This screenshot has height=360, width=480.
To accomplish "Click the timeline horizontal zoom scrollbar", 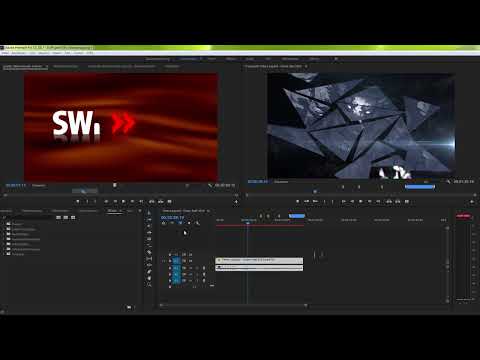I will (x=233, y=305).
